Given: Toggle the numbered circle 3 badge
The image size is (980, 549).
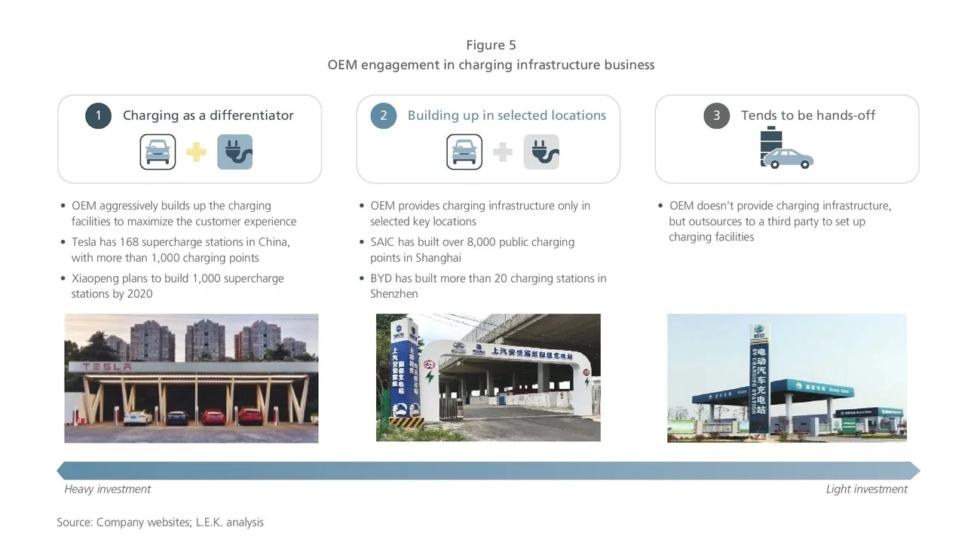Looking at the screenshot, I should (x=716, y=115).
